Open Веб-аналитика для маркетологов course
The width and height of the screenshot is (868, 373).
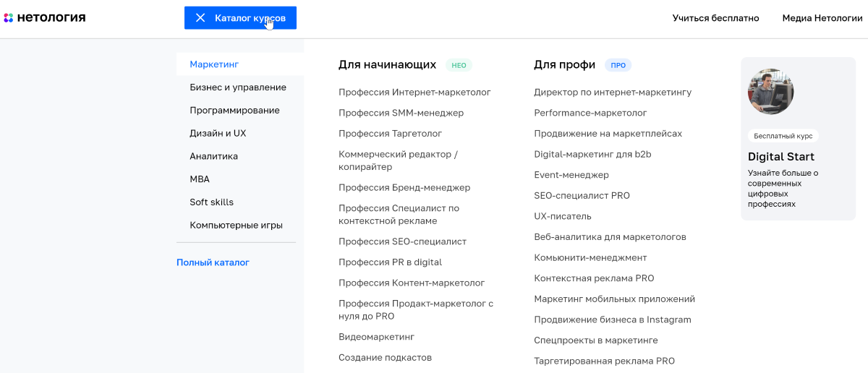coord(610,237)
